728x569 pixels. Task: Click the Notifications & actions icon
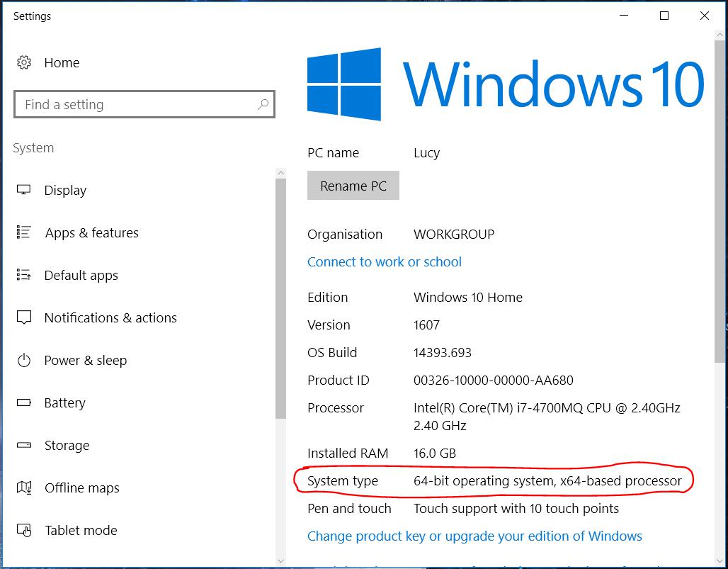pos(23,317)
